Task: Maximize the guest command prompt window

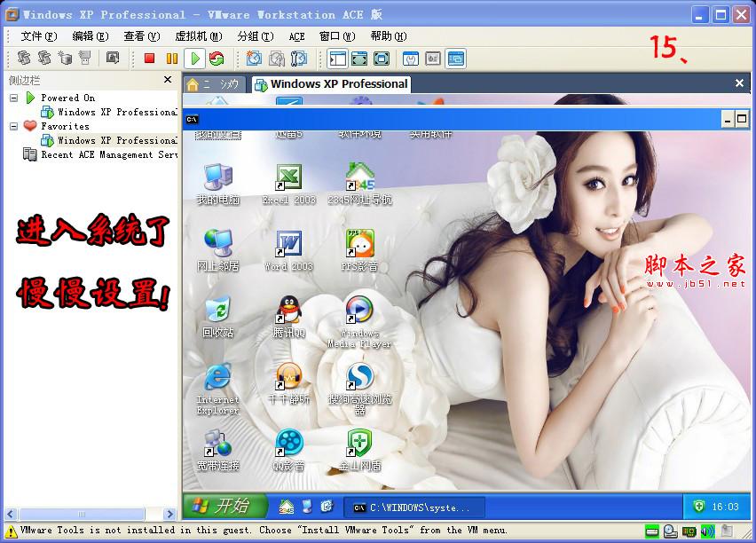Action: (x=742, y=119)
